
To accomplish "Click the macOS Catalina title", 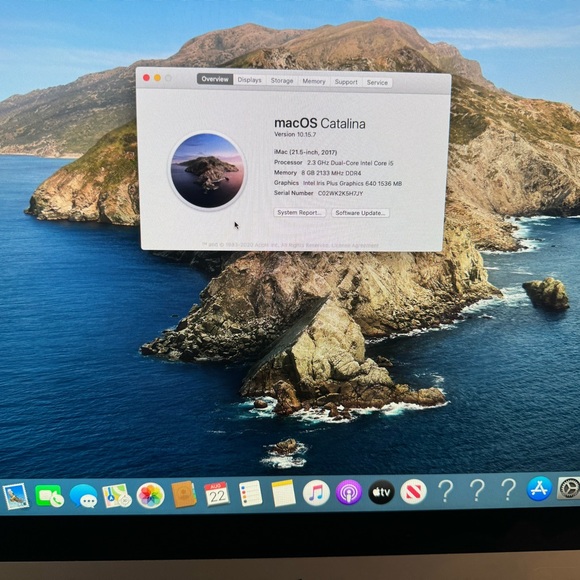I will point(320,123).
